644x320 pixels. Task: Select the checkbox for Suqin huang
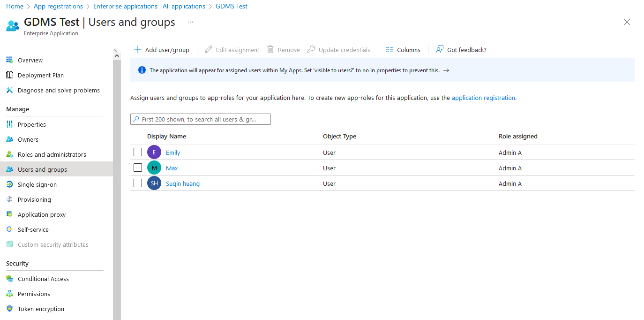click(138, 183)
